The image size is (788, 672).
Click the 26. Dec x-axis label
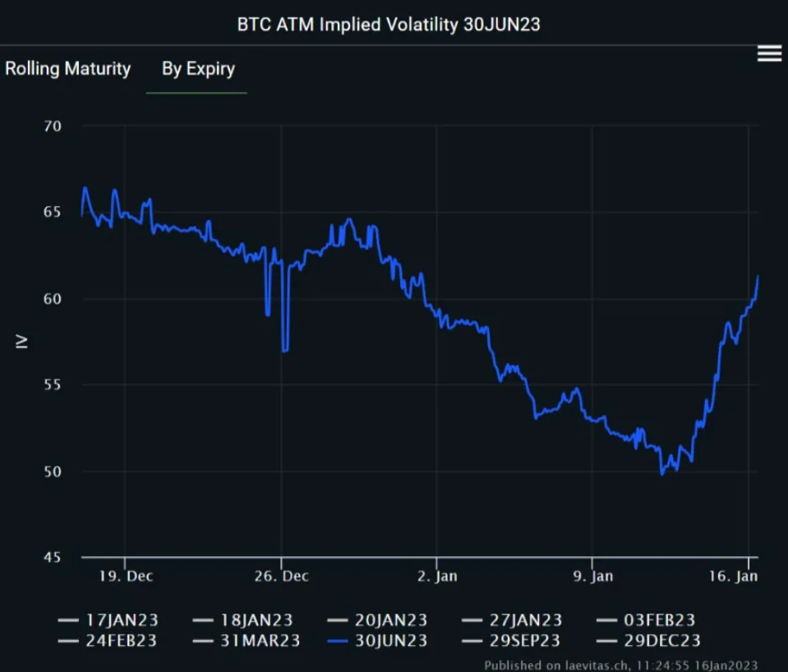click(x=281, y=576)
